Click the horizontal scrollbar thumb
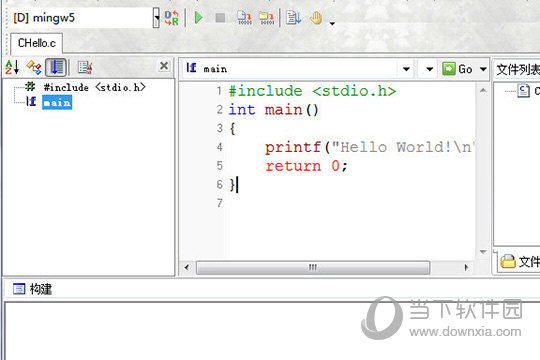Image resolution: width=540 pixels, height=360 pixels. tap(313, 268)
